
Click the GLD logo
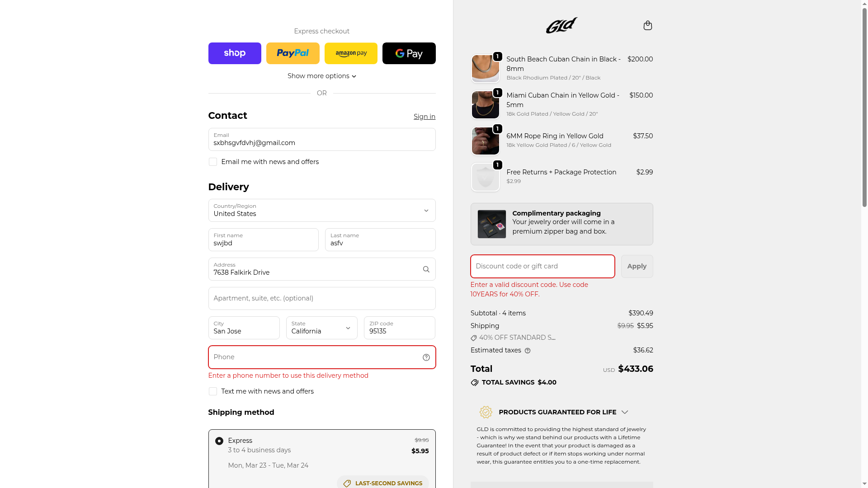(561, 25)
